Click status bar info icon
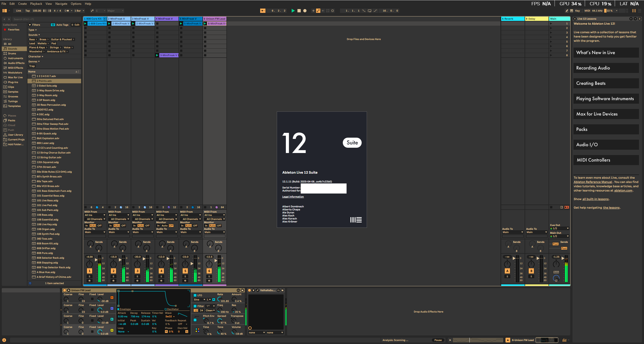Viewport: 644px width, 344px height. [x=4, y=340]
